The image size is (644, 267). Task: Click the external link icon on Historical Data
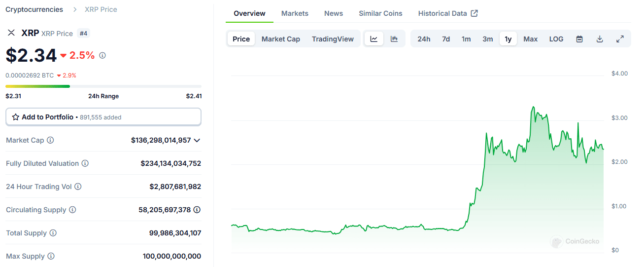tap(474, 13)
